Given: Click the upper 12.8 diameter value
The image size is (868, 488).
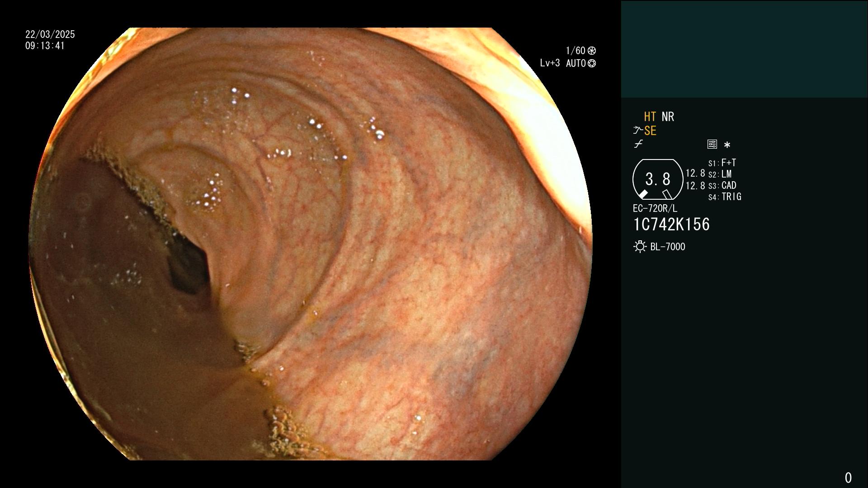Looking at the screenshot, I should [695, 174].
